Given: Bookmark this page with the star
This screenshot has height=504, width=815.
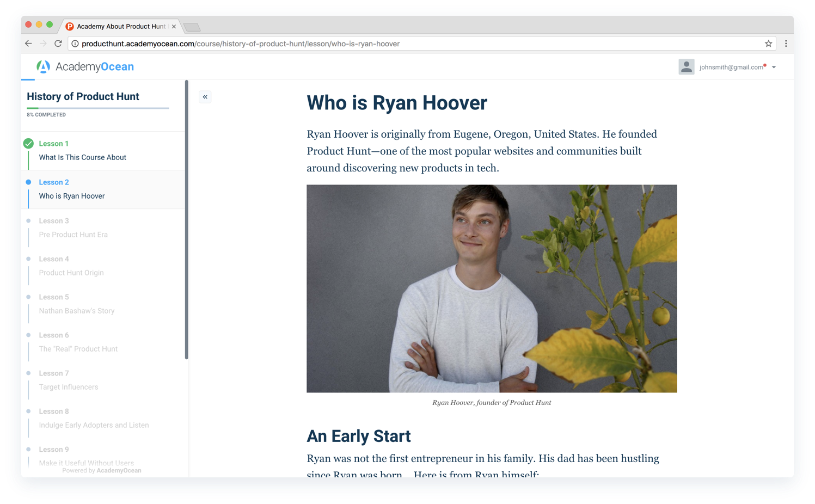Looking at the screenshot, I should (768, 44).
